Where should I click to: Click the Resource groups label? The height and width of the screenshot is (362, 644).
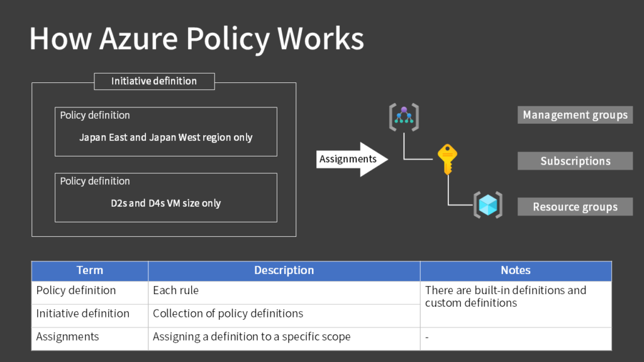[x=574, y=206]
